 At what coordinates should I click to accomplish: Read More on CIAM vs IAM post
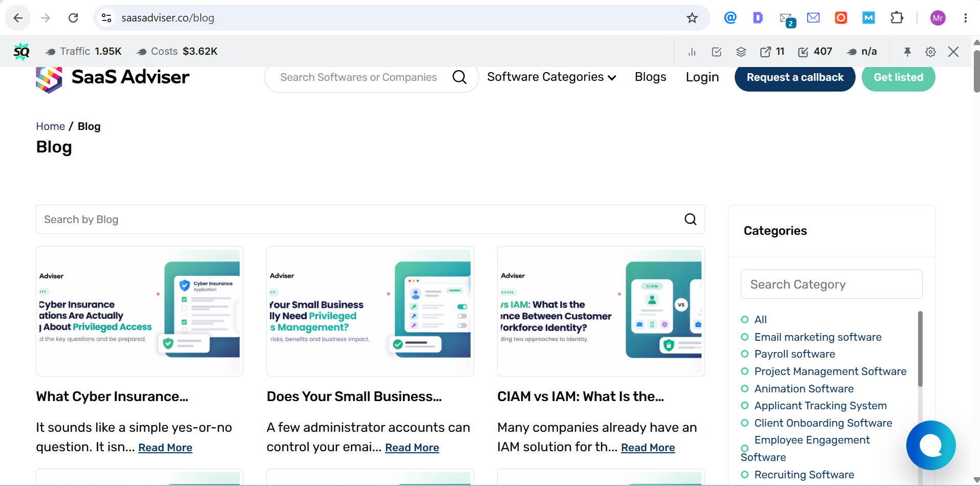tap(648, 448)
